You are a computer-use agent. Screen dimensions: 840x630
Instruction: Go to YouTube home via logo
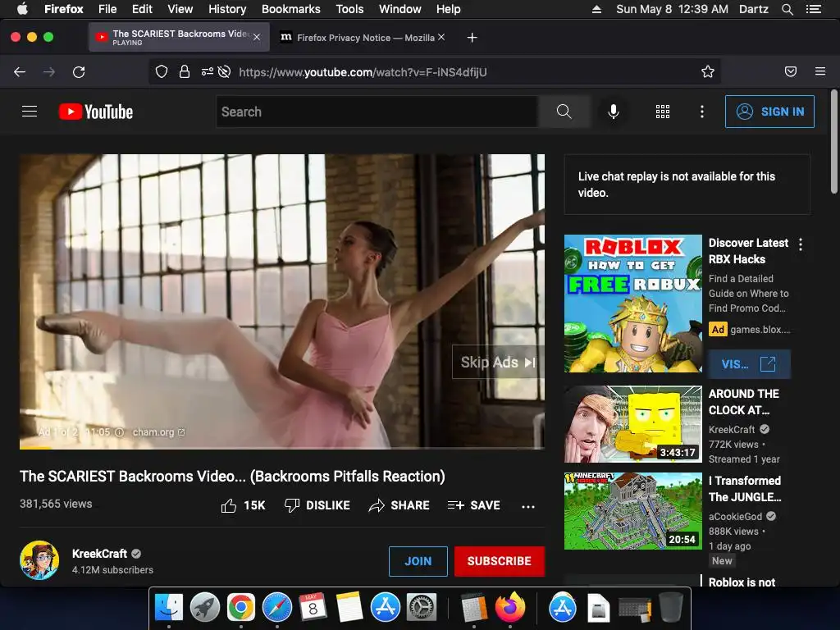[x=96, y=112]
